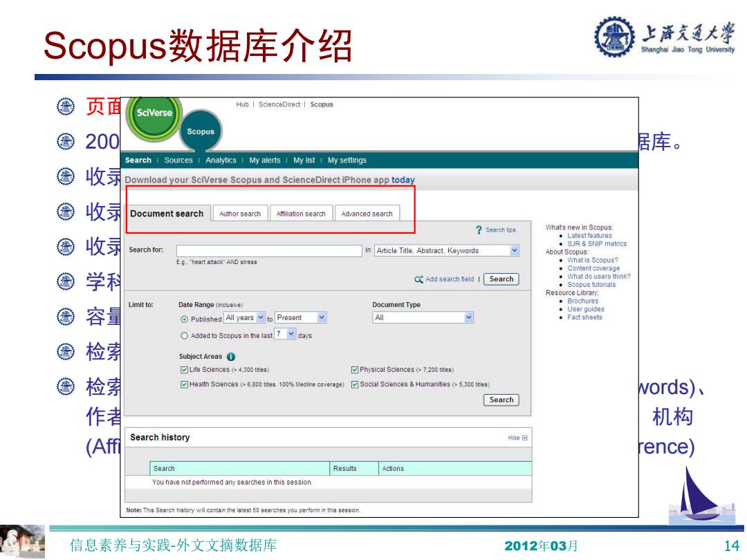Open the Analytics menu
Screen dimensions: 747x560
pyautogui.click(x=221, y=160)
